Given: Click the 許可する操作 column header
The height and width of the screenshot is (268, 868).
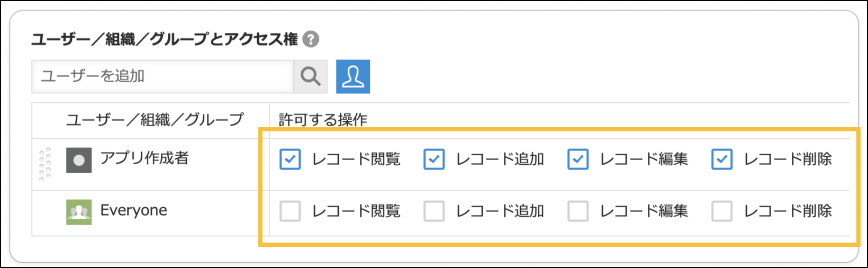Looking at the screenshot, I should pos(323,120).
